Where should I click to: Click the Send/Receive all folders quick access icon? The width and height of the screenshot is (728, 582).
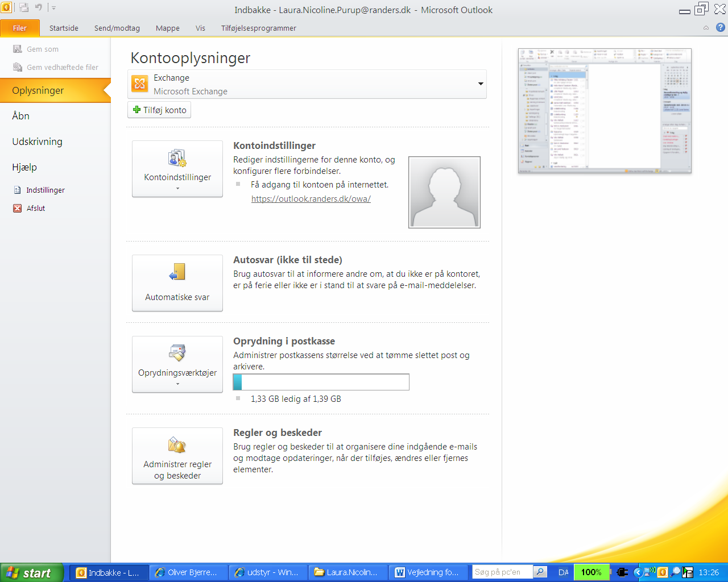pyautogui.click(x=24, y=7)
